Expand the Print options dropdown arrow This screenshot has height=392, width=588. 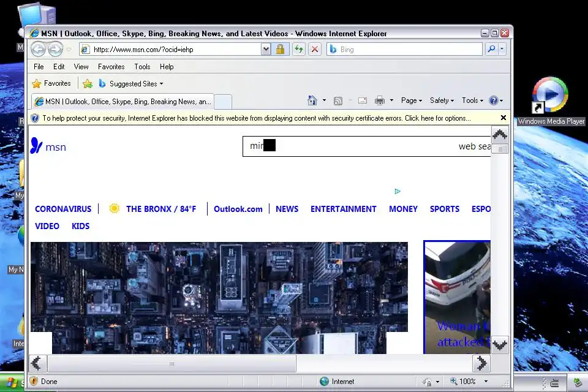click(391, 100)
